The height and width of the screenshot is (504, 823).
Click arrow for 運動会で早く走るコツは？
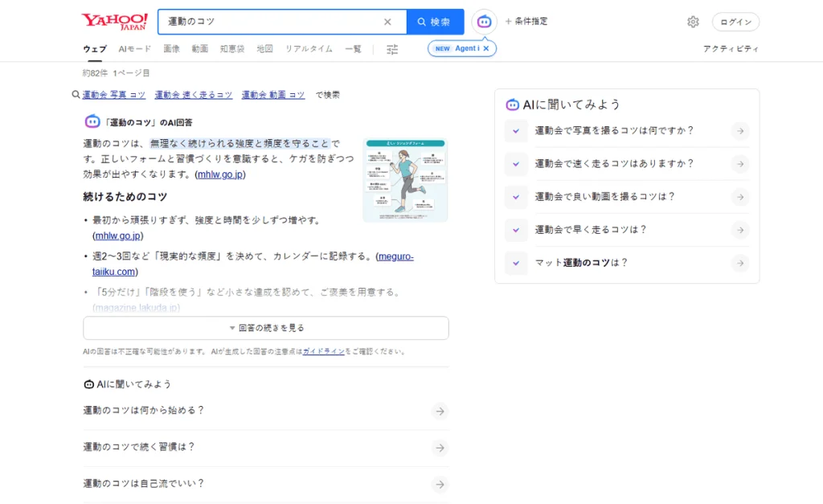click(740, 230)
